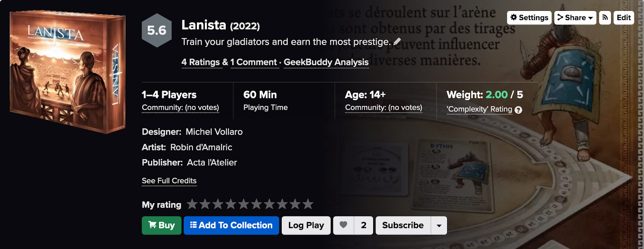
Task: Open GeekBuddy Analysis link
Action: [326, 62]
